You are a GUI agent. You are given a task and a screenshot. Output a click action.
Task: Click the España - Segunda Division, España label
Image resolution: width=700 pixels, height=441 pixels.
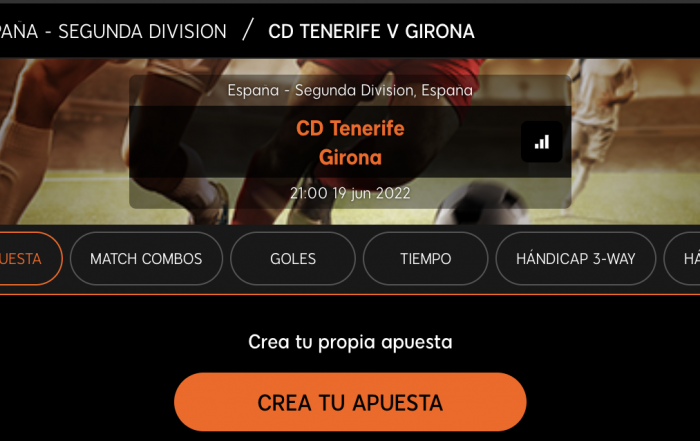(x=350, y=90)
